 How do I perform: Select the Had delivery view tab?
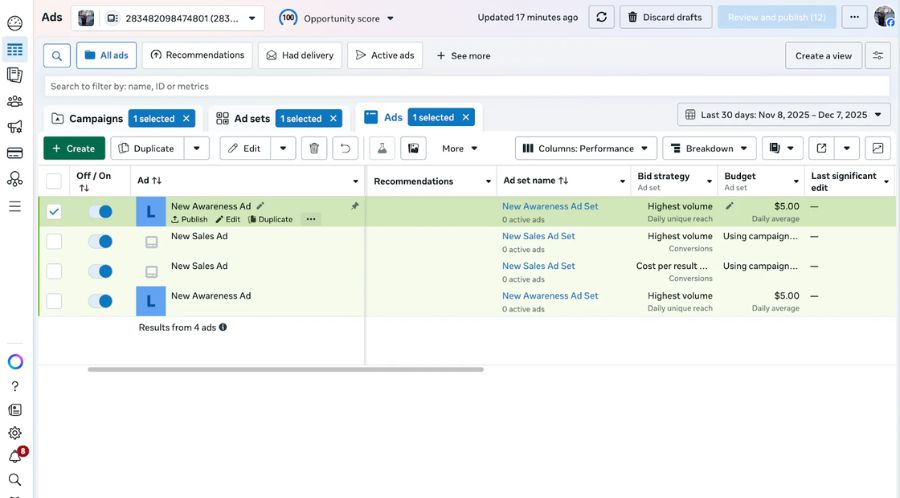click(x=300, y=56)
